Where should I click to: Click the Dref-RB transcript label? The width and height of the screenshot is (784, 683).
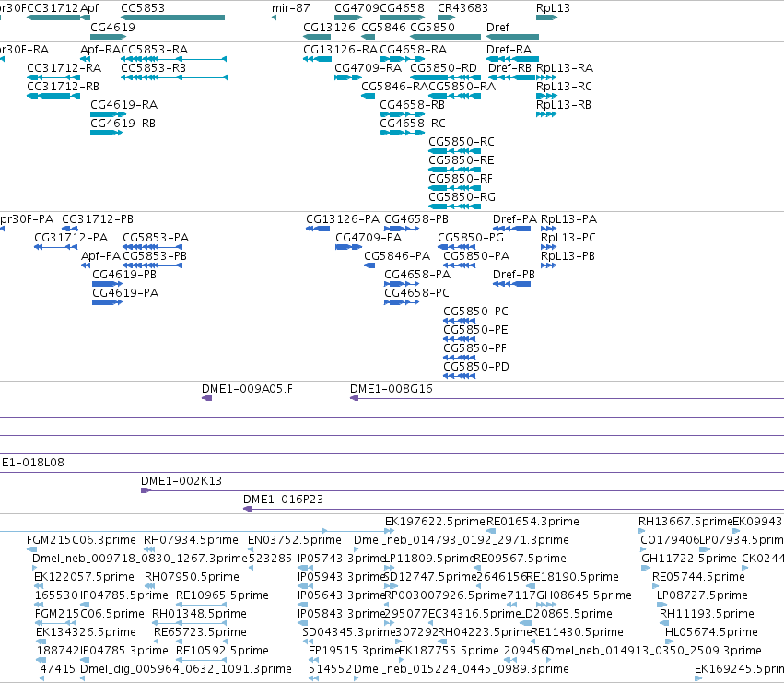(509, 68)
